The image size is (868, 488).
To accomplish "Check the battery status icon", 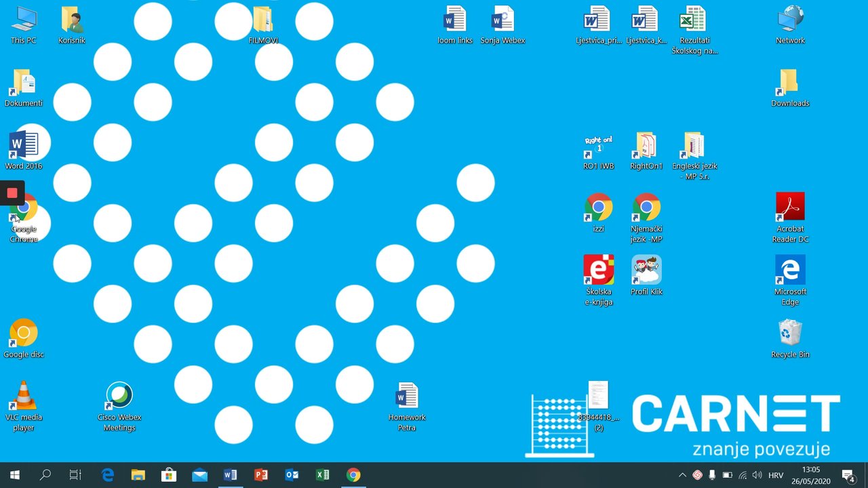I will [727, 475].
